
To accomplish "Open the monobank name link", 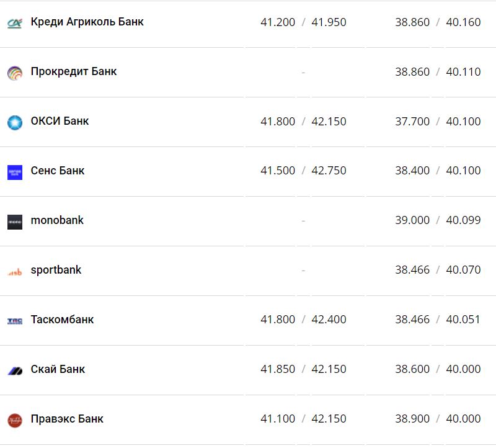I will pos(57,220).
